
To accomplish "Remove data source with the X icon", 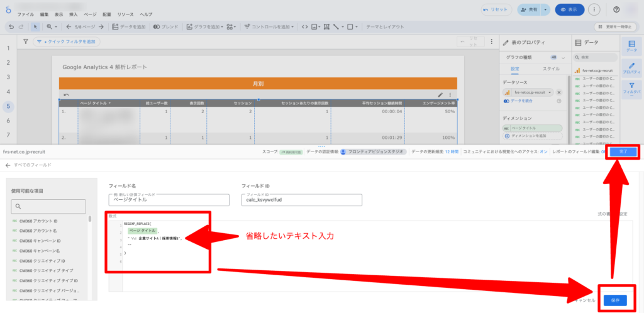I will point(559,92).
